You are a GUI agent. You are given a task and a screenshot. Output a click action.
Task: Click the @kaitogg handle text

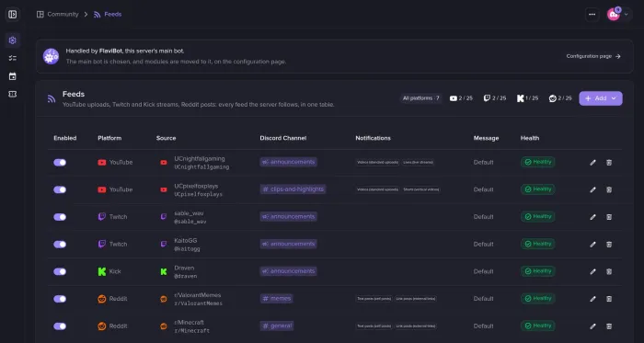[188, 249]
